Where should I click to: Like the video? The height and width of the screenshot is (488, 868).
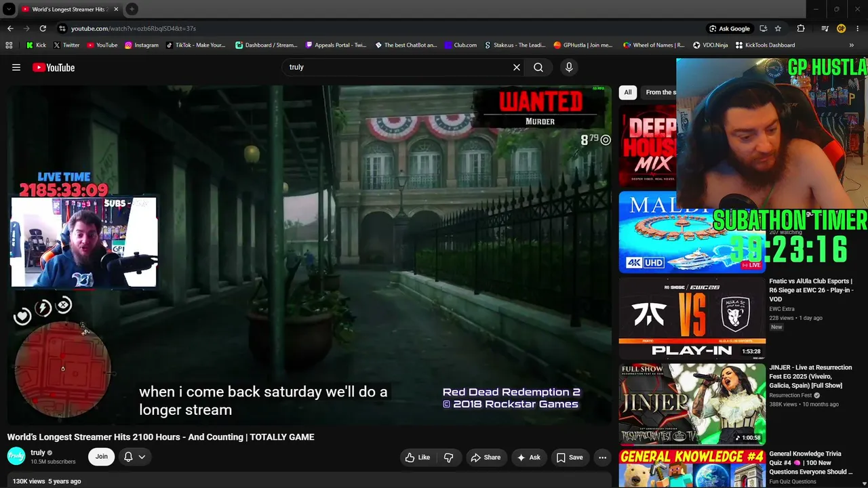[417, 457]
